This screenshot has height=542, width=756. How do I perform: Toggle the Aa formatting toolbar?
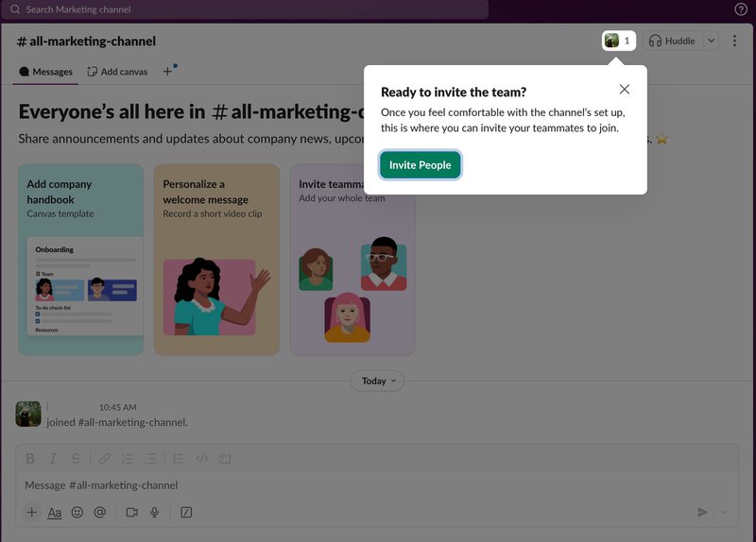(x=55, y=513)
